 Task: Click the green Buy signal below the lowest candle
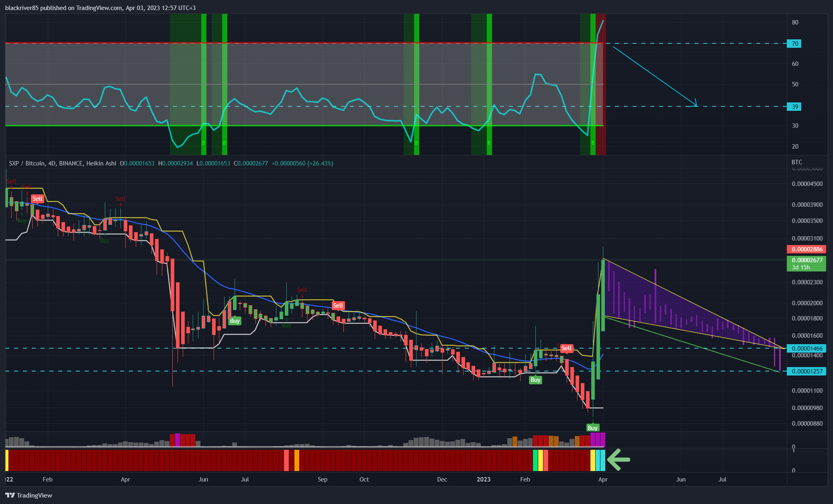click(593, 428)
